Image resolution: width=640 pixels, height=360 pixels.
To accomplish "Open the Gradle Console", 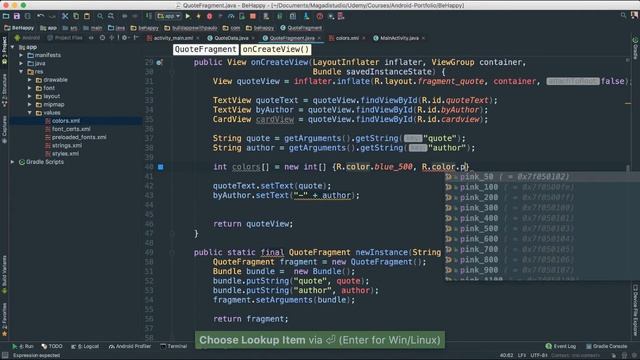I will [x=607, y=346].
